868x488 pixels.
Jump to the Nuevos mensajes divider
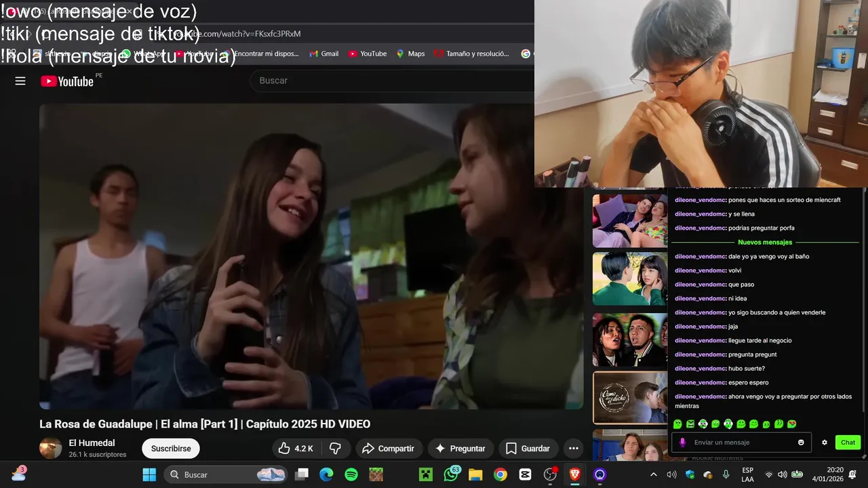[765, 242]
